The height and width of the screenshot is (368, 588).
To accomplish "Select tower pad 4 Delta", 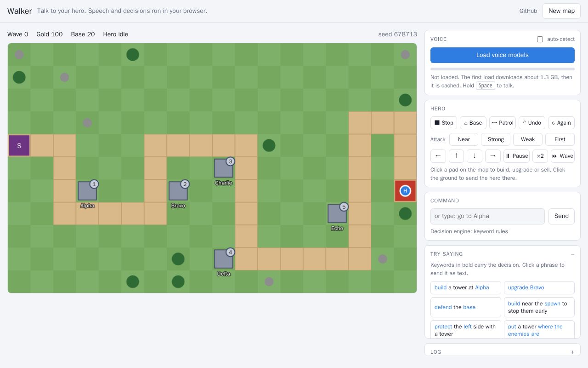I will [x=224, y=259].
